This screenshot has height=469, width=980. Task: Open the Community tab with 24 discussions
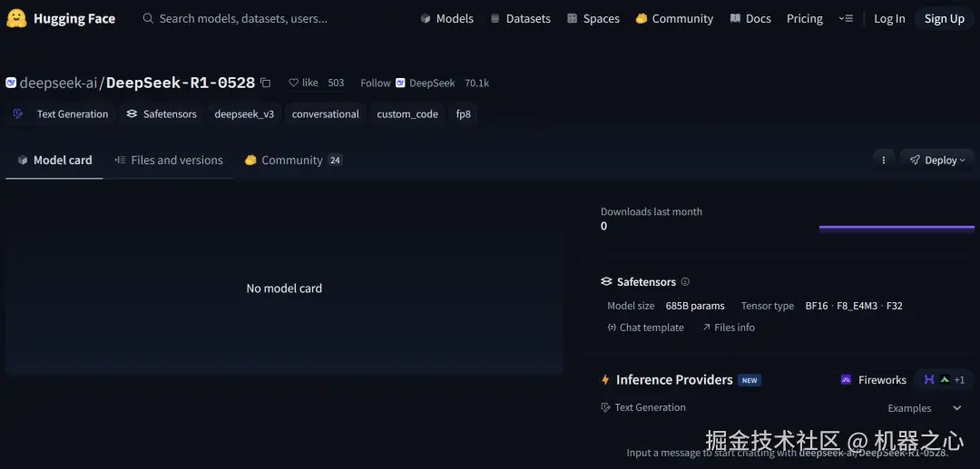coord(294,161)
